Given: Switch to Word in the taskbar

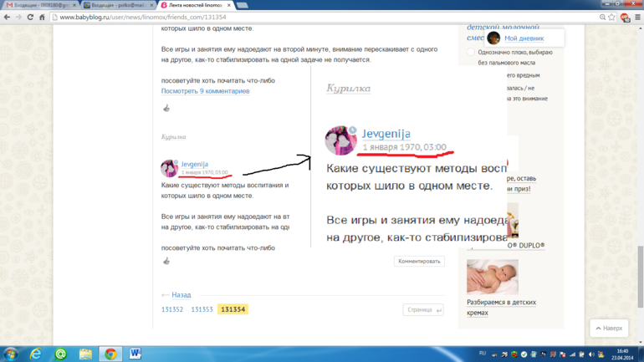Looking at the screenshot, I should click(x=135, y=354).
